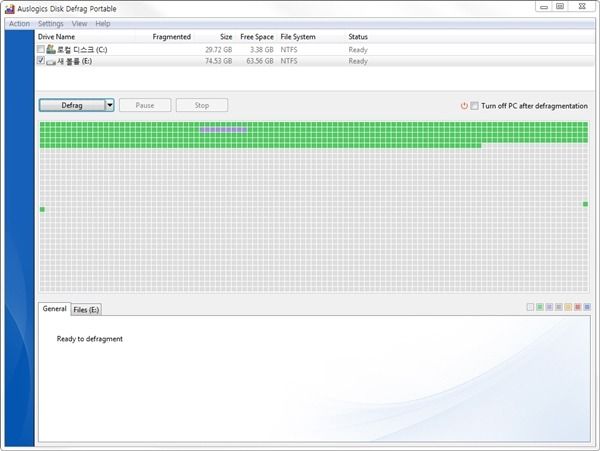Open the Defrag button dropdown arrow
The height and width of the screenshot is (451, 600).
(110, 105)
